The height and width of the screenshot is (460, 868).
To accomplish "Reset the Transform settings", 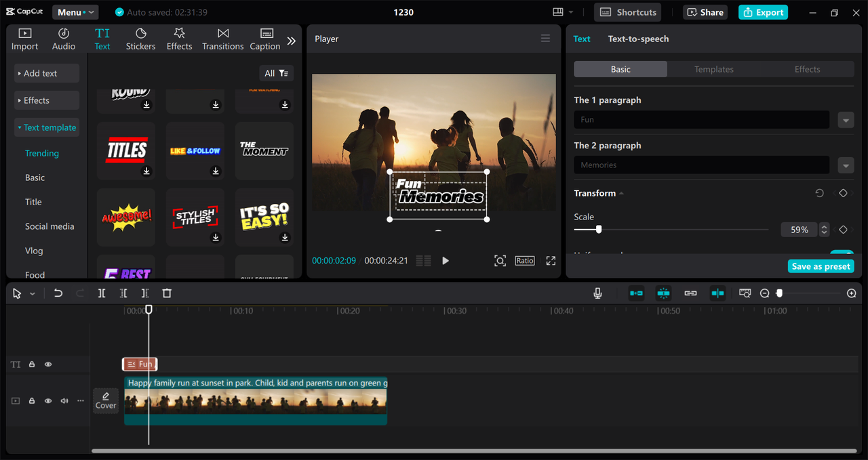I will click(819, 193).
